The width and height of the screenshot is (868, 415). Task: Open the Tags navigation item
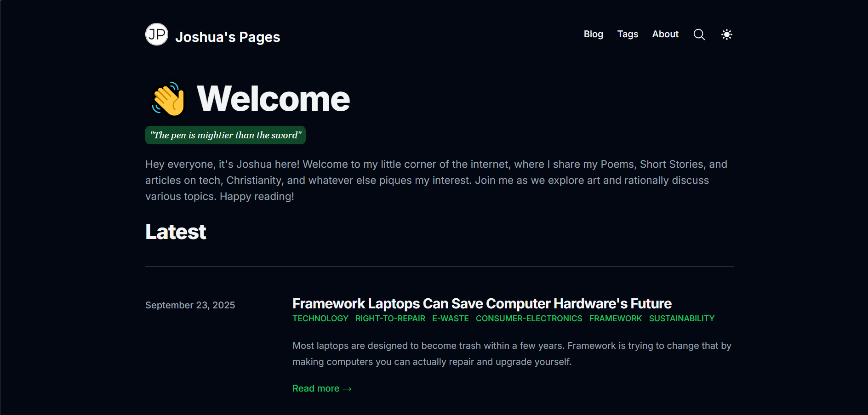(x=628, y=34)
